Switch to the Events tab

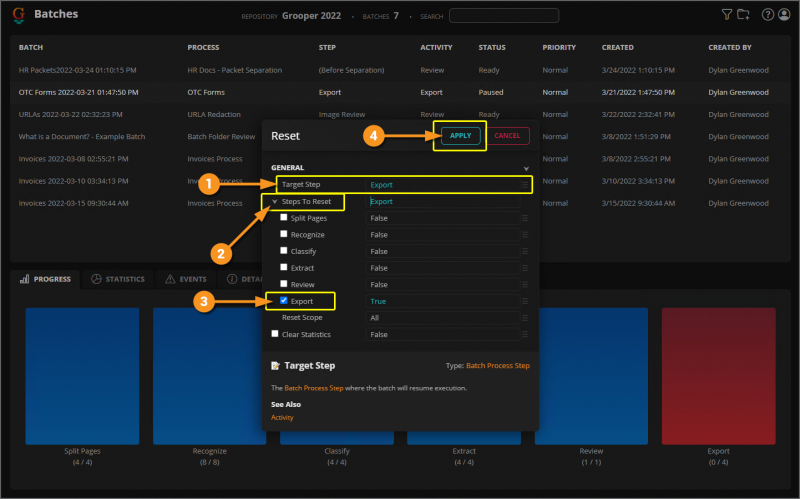tap(186, 279)
